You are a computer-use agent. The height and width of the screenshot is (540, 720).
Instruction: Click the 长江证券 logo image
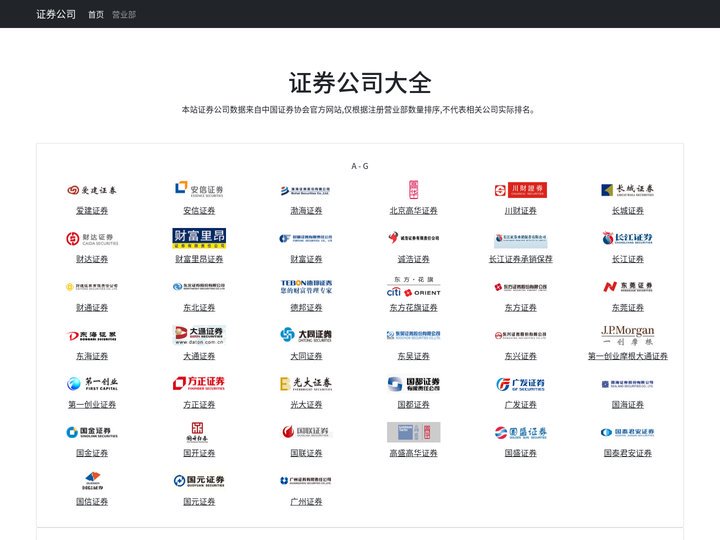(628, 238)
